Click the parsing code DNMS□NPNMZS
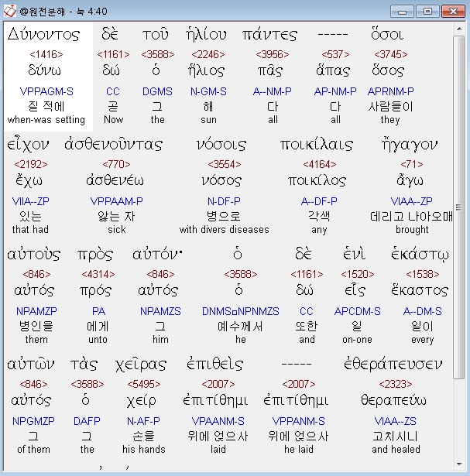The image size is (470, 476). click(241, 311)
